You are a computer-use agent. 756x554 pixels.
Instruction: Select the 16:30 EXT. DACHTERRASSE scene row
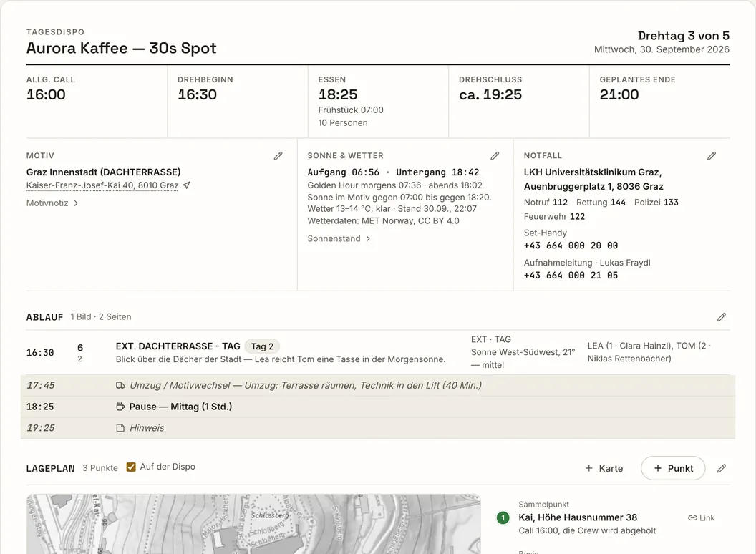pyautogui.click(x=378, y=352)
